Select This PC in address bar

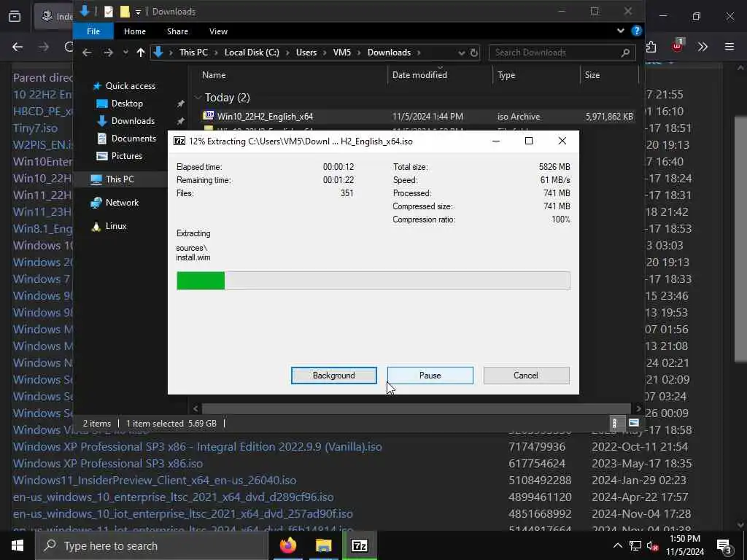click(193, 52)
